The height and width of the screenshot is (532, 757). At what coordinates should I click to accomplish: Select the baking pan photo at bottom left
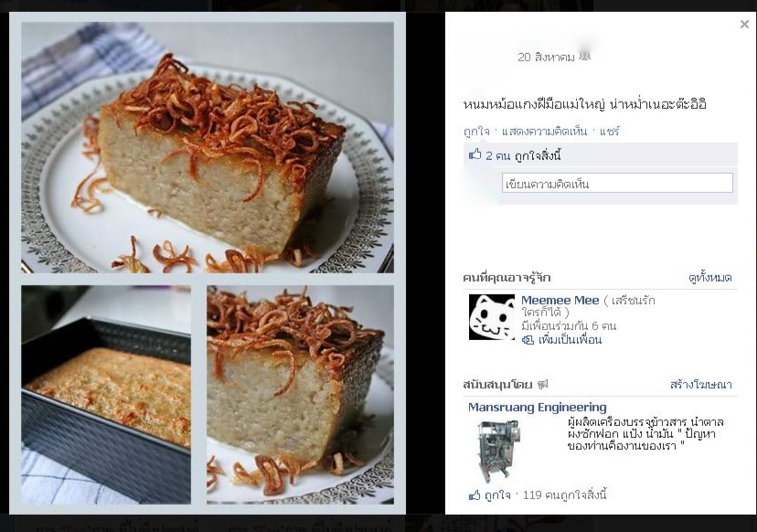[106, 395]
